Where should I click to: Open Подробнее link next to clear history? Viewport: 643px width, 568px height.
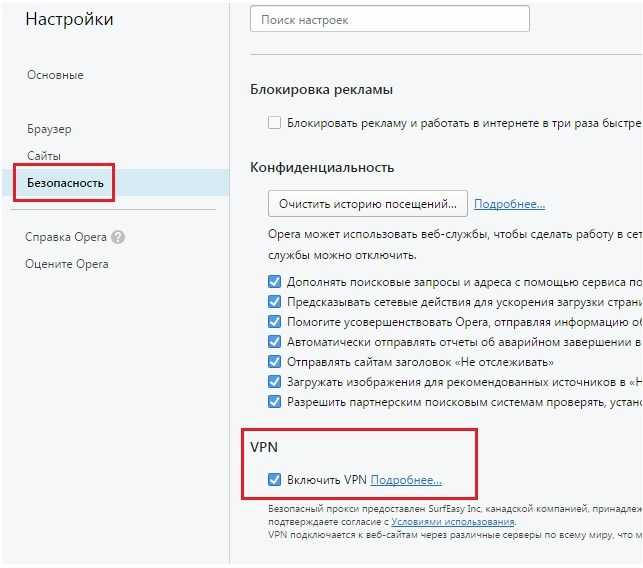510,204
